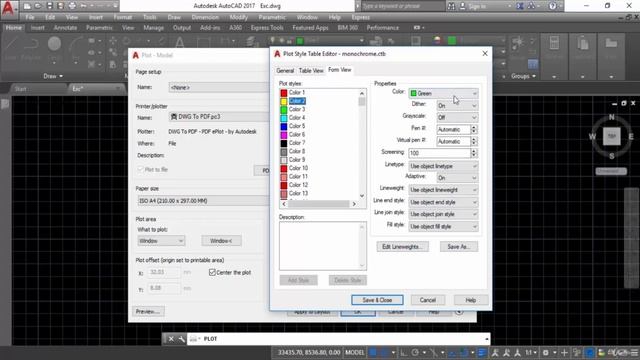This screenshot has width=640, height=360.
Task: Switch to the Annotate ribbon tab
Action: (65, 28)
